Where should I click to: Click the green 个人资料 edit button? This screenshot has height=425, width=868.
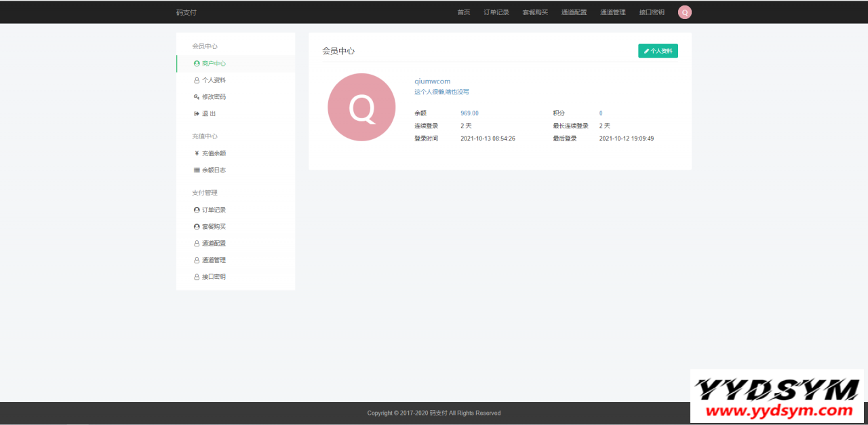click(658, 51)
